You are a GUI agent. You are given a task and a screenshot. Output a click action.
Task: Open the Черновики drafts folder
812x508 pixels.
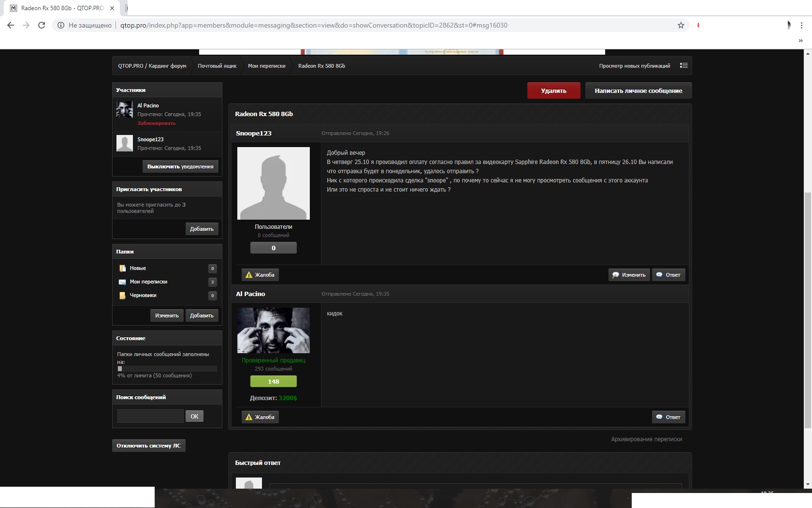(x=143, y=295)
